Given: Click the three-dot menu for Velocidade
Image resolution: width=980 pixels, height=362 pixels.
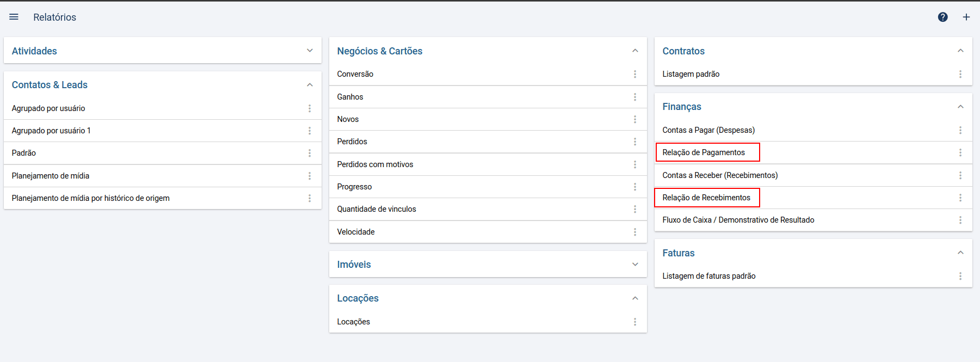Looking at the screenshot, I should (x=635, y=232).
